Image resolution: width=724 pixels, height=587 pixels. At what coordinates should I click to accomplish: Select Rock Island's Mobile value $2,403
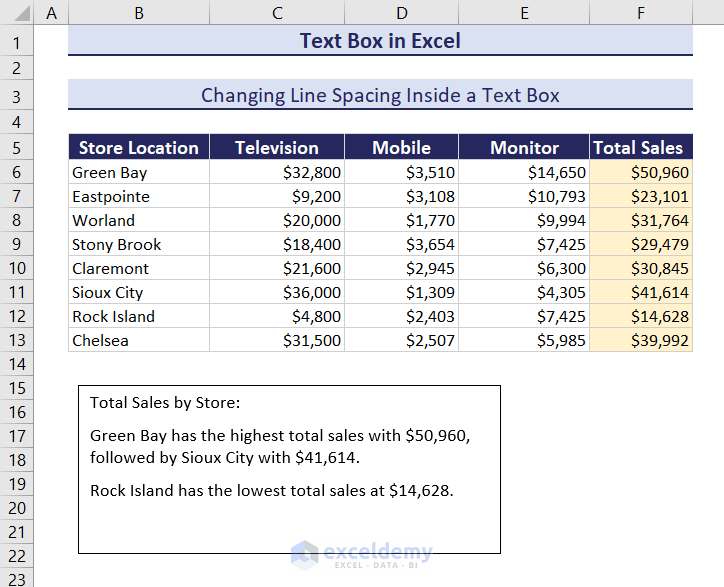pos(401,316)
